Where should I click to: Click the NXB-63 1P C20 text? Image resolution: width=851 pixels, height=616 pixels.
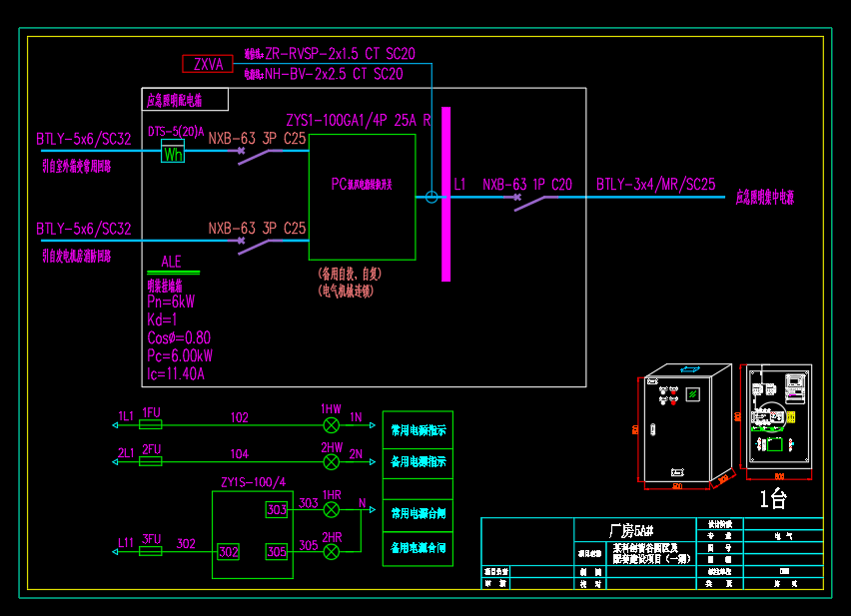point(527,185)
